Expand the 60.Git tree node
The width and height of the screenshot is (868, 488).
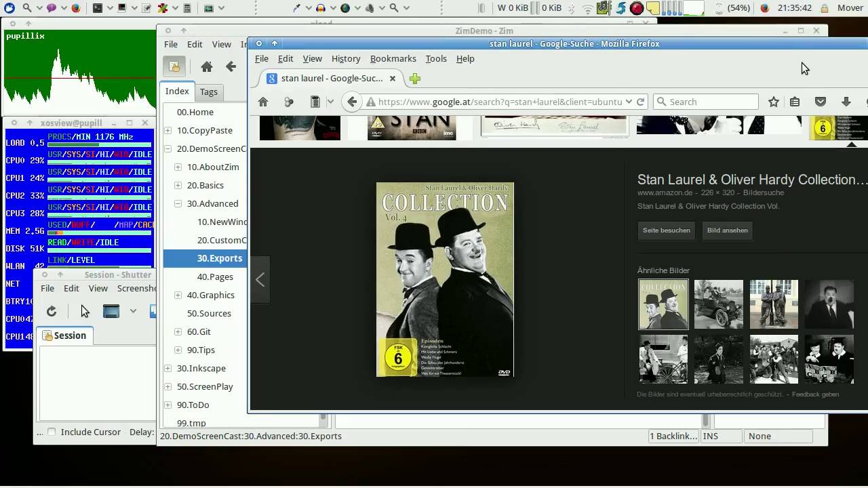178,331
